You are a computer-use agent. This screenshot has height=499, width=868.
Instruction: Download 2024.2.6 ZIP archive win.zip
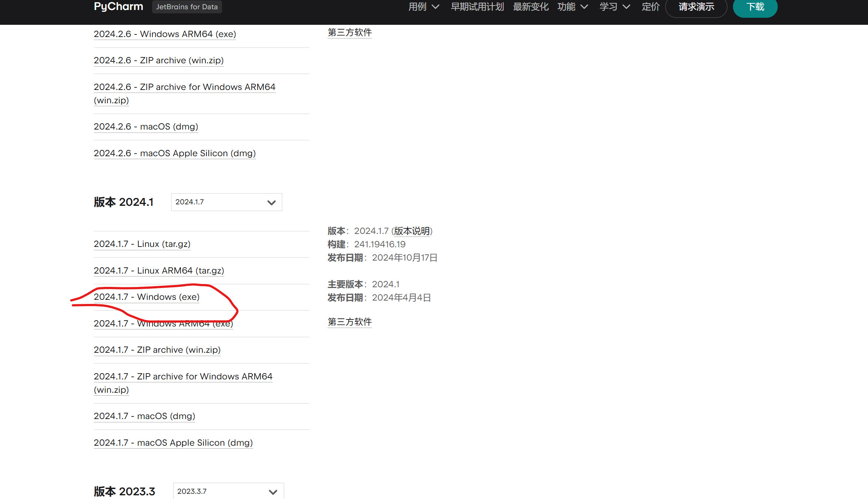click(158, 60)
